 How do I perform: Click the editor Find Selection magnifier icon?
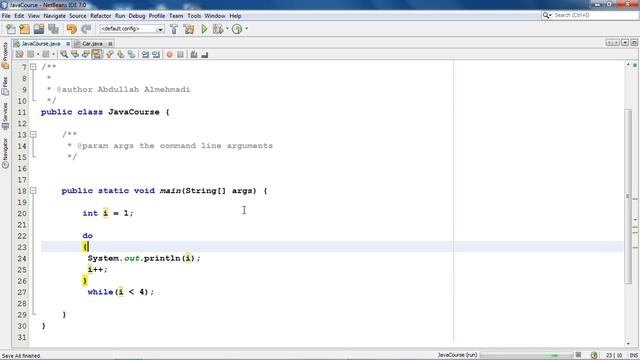click(x=64, y=54)
